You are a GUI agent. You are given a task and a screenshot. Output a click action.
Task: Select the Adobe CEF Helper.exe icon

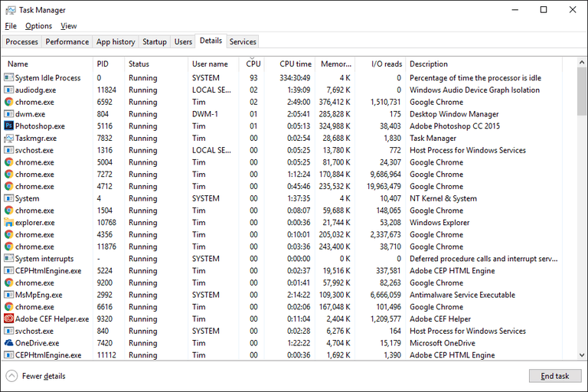pyautogui.click(x=8, y=318)
